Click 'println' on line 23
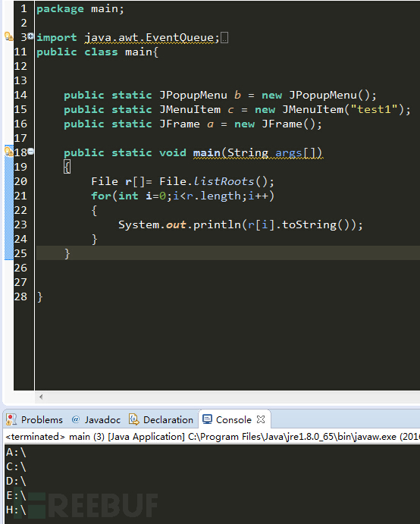This screenshot has height=524, width=420. click(217, 225)
